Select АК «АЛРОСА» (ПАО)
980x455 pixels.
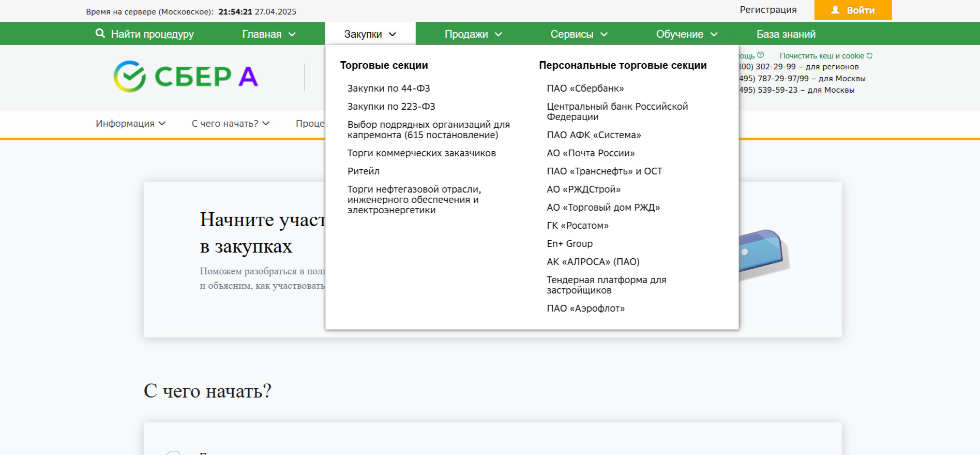point(593,262)
